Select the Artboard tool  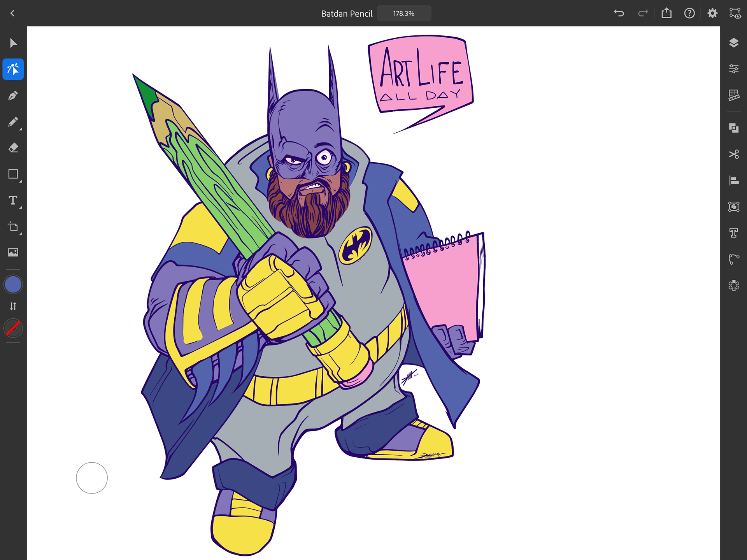click(x=13, y=226)
